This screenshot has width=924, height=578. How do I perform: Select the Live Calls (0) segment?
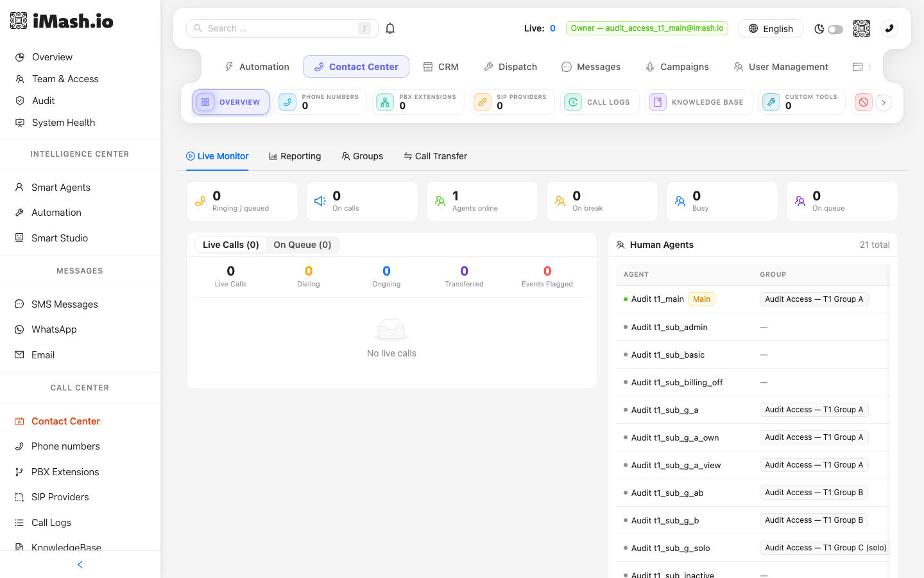pos(231,245)
